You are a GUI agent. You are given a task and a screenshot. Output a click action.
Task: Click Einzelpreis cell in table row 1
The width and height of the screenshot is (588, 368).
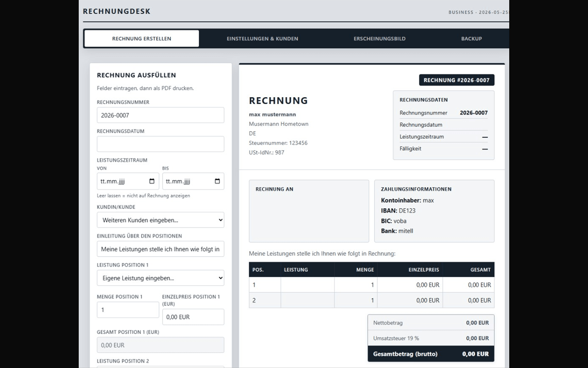(x=410, y=285)
